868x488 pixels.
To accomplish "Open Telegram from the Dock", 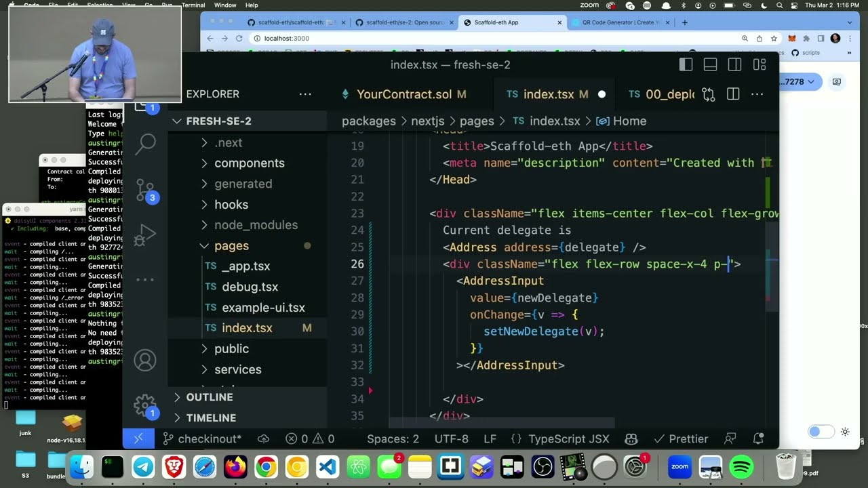I will (143, 466).
